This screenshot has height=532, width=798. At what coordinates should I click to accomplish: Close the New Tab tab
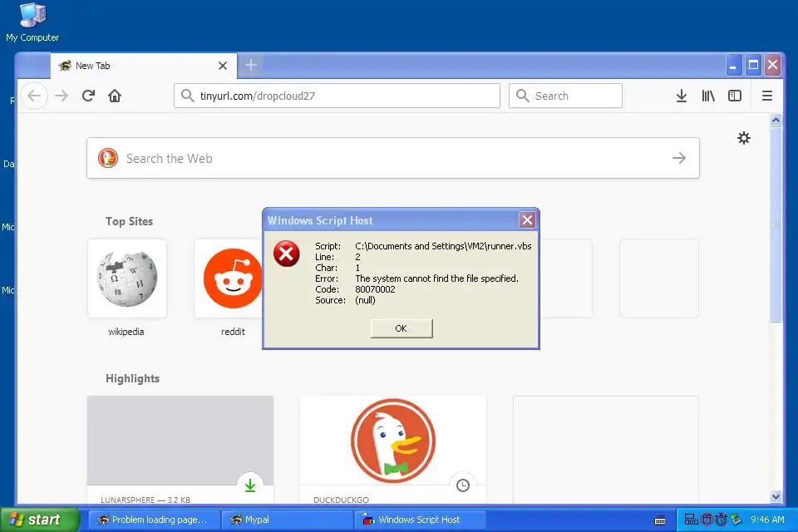coord(223,66)
